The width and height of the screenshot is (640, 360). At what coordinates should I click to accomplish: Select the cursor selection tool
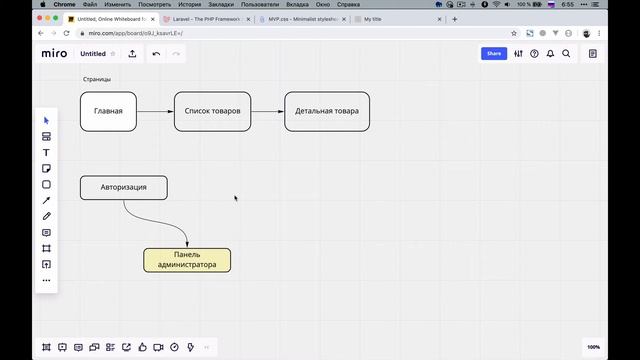pyautogui.click(x=46, y=120)
